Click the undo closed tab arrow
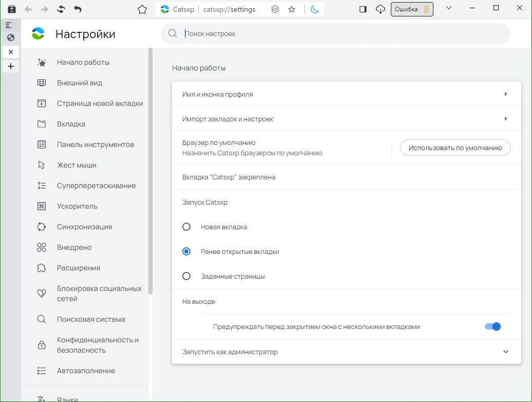 (78, 9)
